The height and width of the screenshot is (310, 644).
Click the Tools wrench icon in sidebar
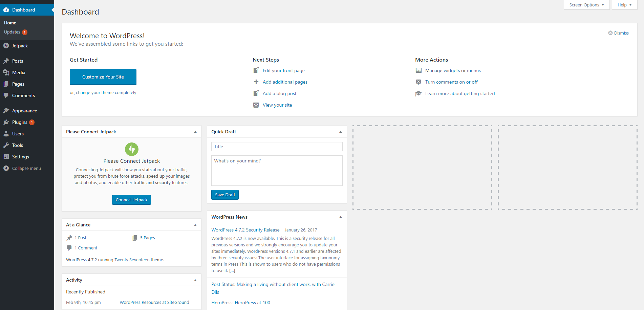click(x=6, y=145)
